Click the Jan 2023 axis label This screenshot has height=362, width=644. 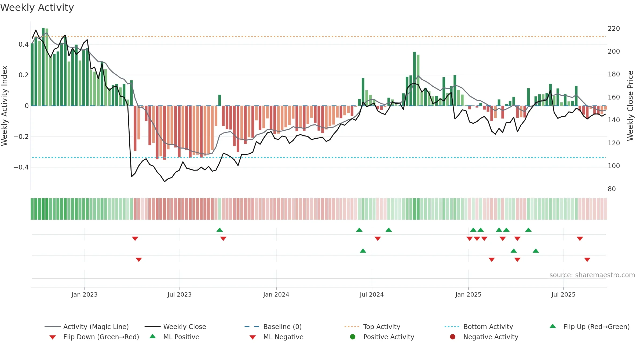(x=85, y=295)
